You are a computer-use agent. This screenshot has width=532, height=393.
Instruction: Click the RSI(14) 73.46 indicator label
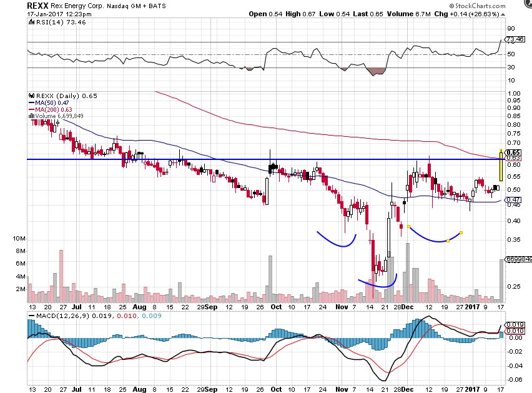(x=61, y=22)
